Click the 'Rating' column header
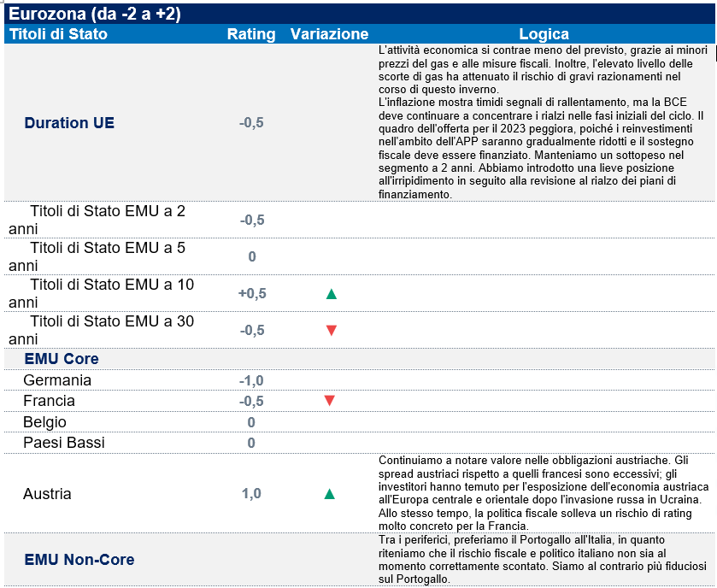Screen dimensions: 717x588 coord(251,35)
